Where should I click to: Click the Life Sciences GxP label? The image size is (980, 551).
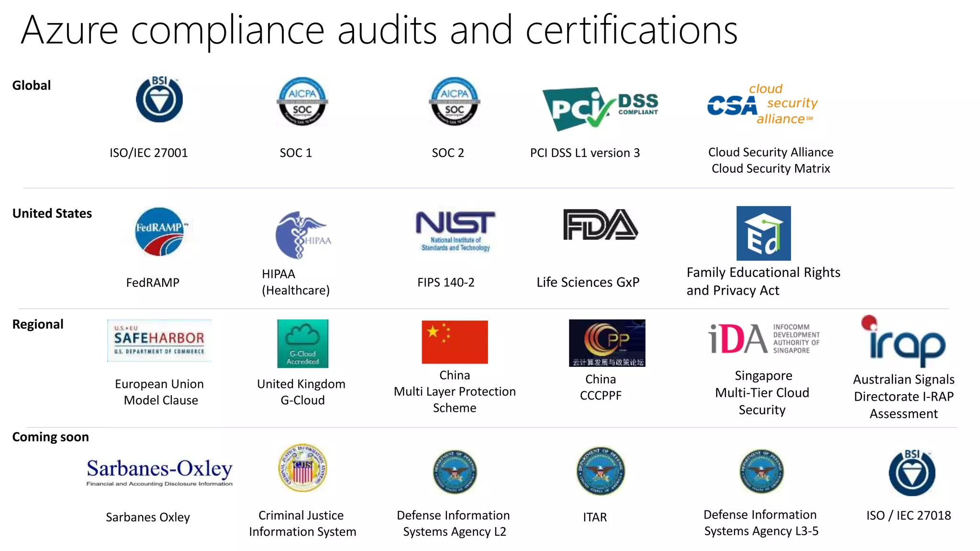point(588,282)
